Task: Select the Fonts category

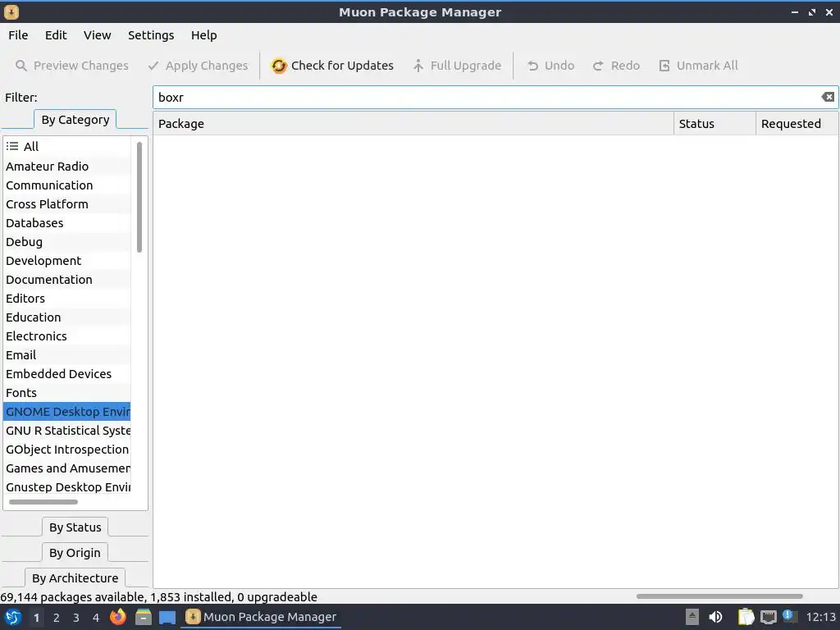Action: (67, 393)
